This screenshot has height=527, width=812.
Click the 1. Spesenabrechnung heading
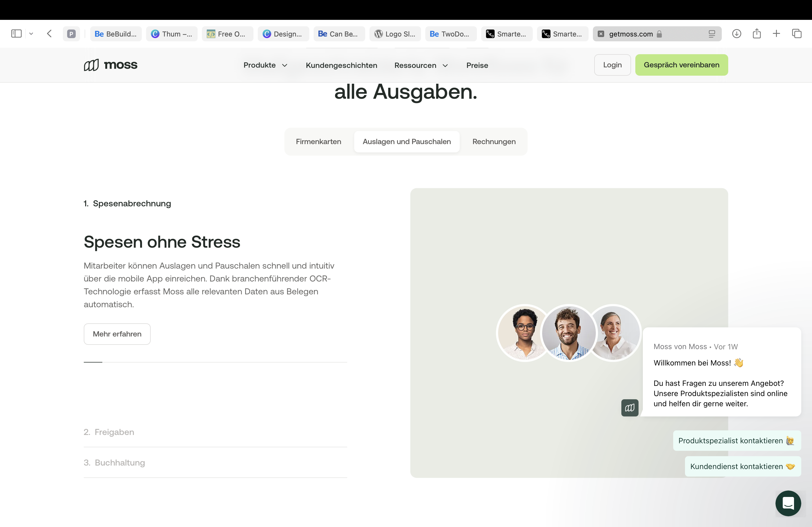tap(127, 203)
